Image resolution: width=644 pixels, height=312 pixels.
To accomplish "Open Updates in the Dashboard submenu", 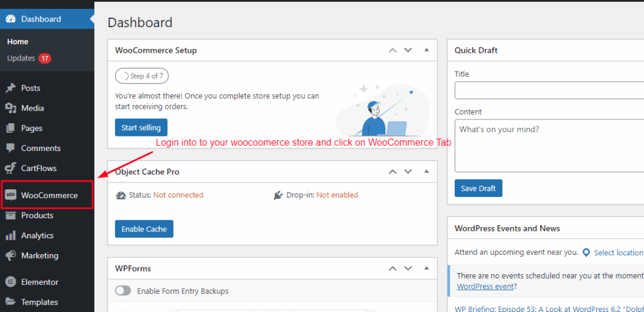I will click(21, 58).
